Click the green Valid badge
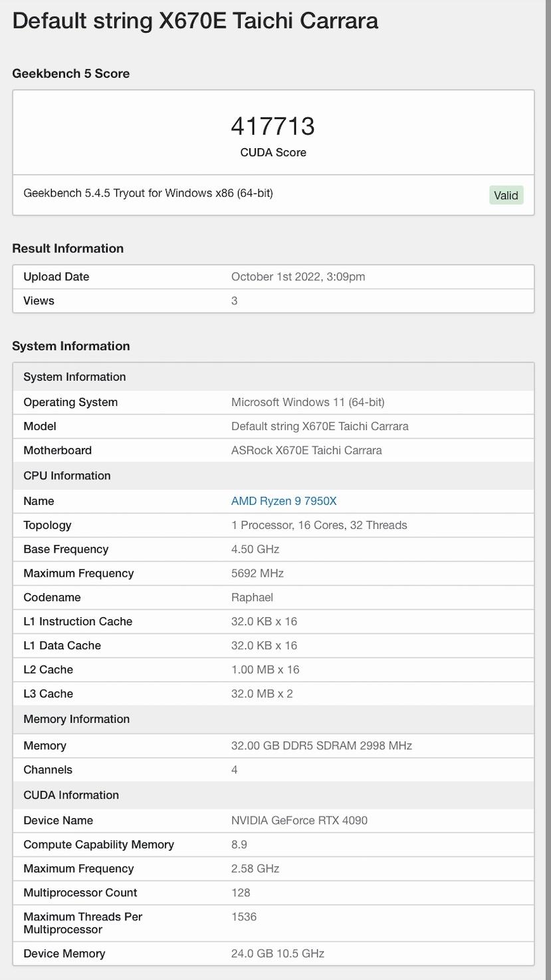 pyautogui.click(x=506, y=195)
